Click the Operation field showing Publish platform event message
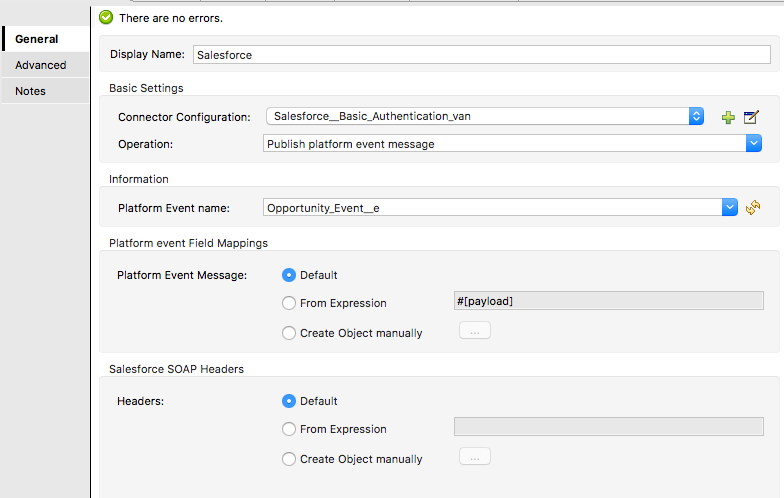 point(504,144)
